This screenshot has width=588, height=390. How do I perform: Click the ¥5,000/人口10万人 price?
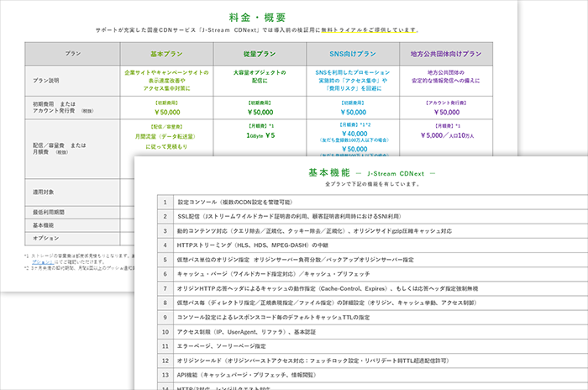coord(447,135)
